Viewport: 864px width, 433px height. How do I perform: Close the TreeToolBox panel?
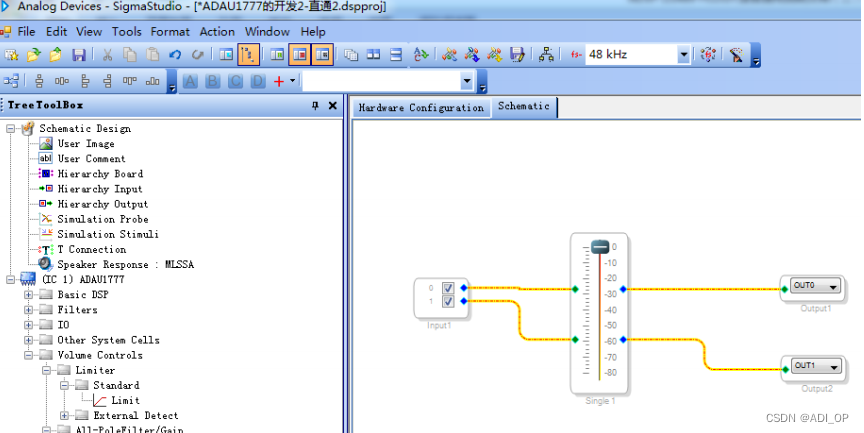click(332, 105)
